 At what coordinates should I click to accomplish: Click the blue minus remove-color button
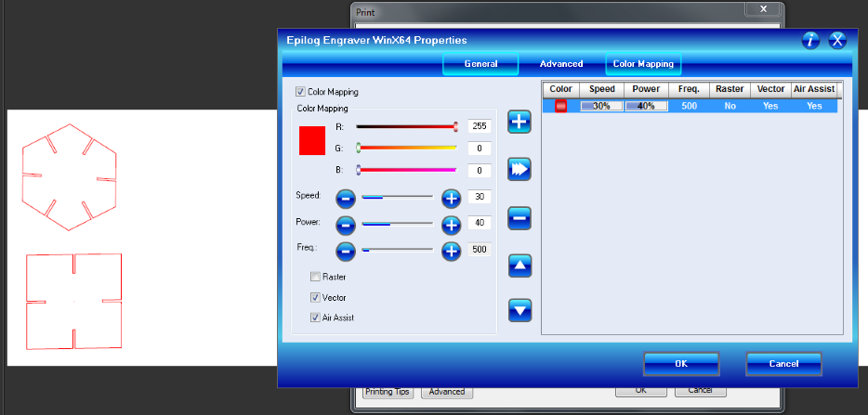click(519, 218)
